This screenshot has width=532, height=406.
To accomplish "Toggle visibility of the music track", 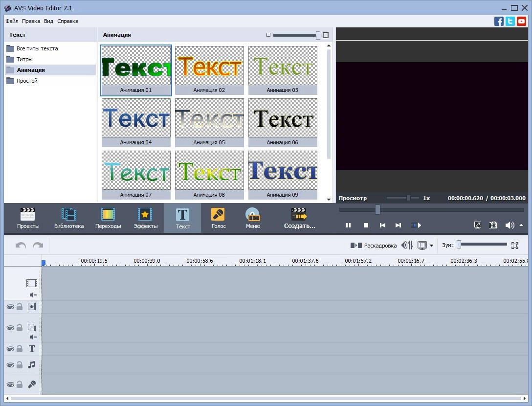I will coord(10,365).
